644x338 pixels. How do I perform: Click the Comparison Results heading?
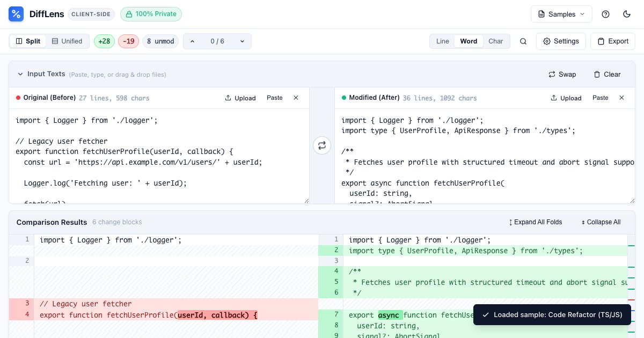tap(52, 222)
